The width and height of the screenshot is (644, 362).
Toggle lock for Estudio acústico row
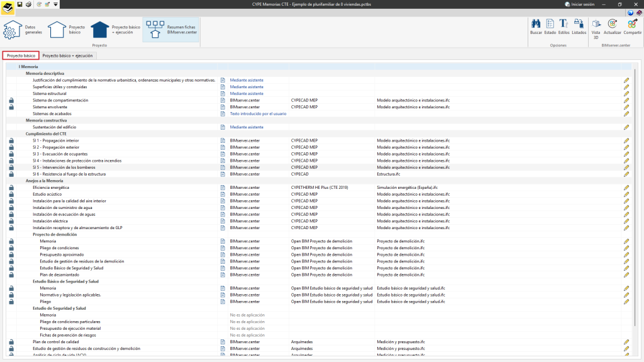11,194
